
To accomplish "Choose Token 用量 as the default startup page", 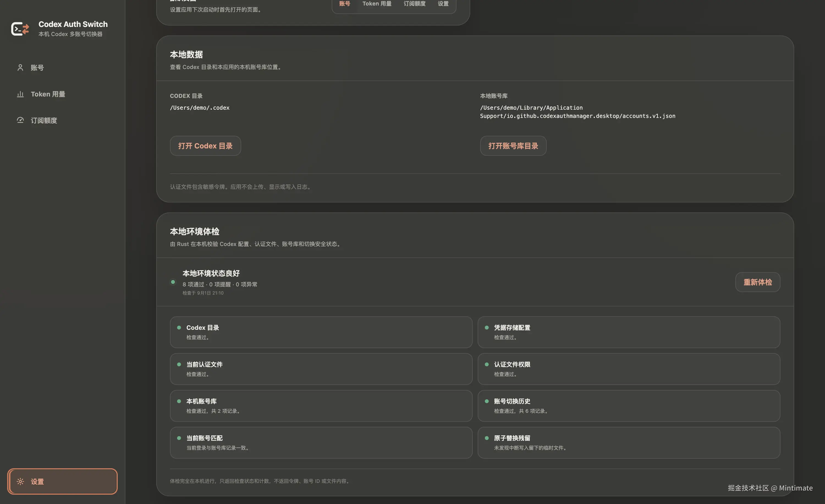I will [x=377, y=4].
